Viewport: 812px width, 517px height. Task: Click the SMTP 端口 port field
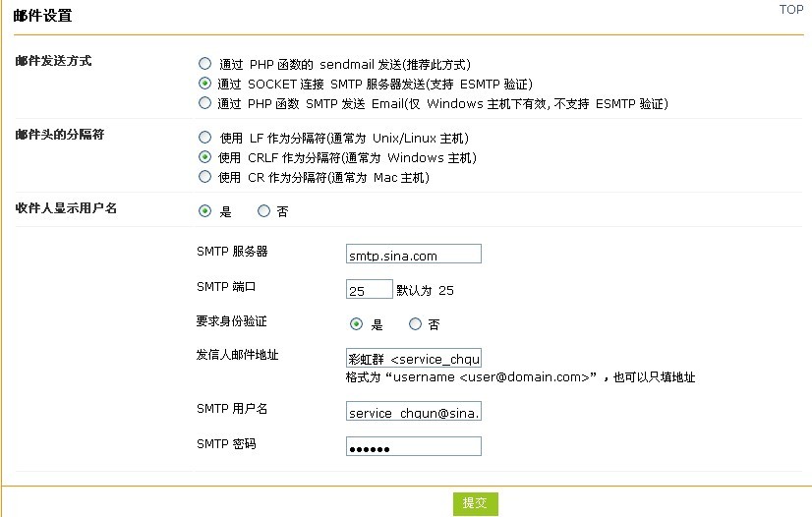[x=370, y=289]
